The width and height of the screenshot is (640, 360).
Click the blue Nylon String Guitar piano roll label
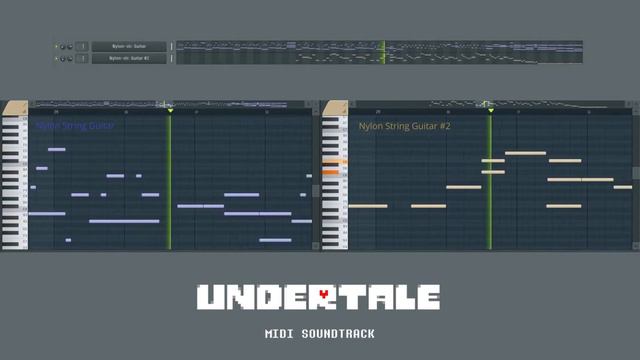pos(75,126)
